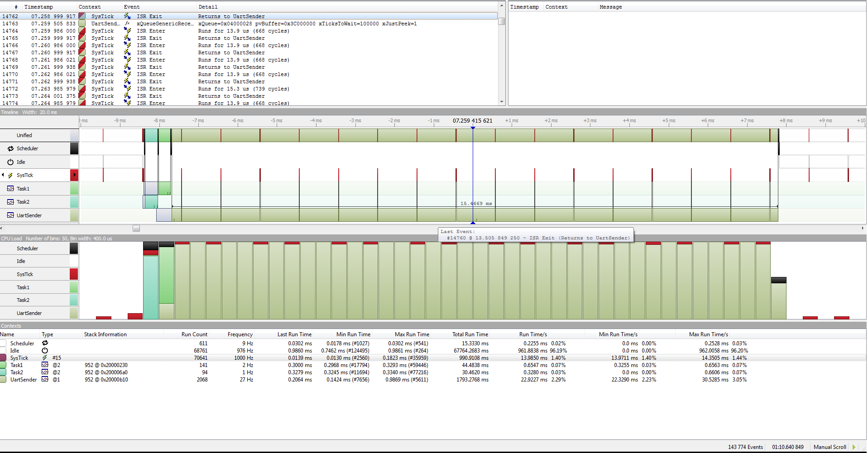This screenshot has width=868, height=453.
Task: Toggle the Manual Scroll status bar indicator
Action: pos(830,447)
